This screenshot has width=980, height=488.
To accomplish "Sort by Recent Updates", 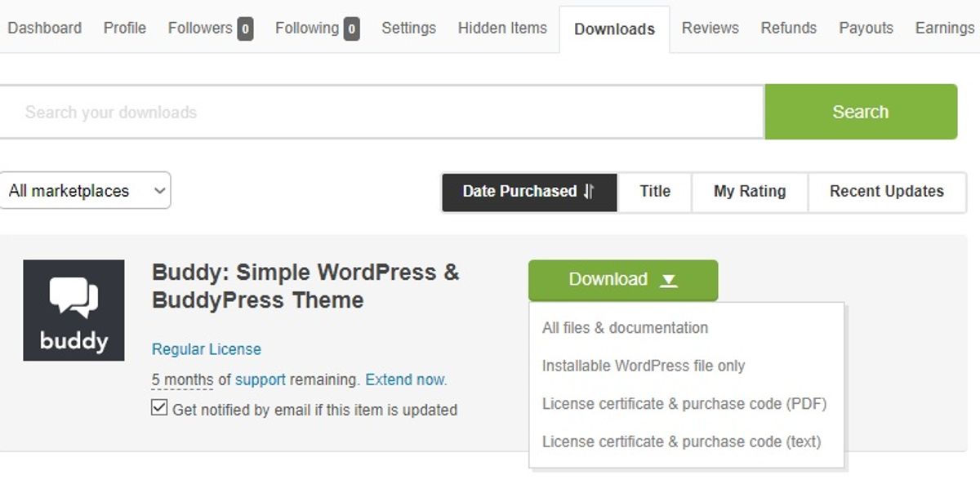I will [886, 192].
